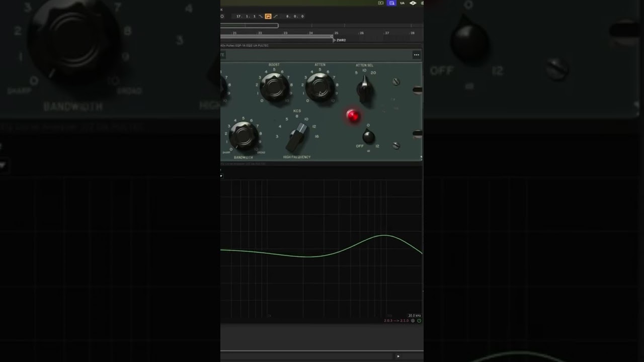Click the HIGH FREQUENCY KCS selector knob
Viewport: 644px width, 362px height.
tap(297, 137)
